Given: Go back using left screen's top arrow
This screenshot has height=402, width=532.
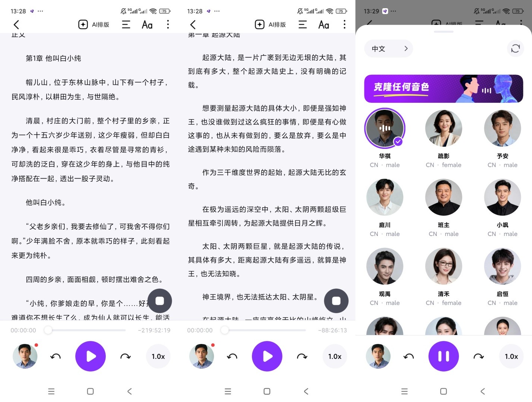Looking at the screenshot, I should click(x=16, y=25).
